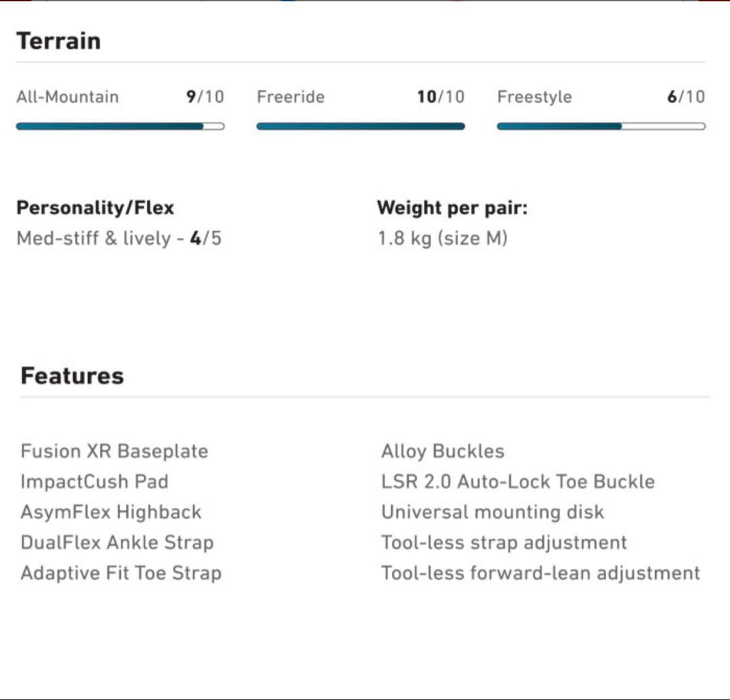Viewport: 730px width, 700px height.
Task: Click Tool-less forward-lean adjustment feature
Action: point(541,573)
